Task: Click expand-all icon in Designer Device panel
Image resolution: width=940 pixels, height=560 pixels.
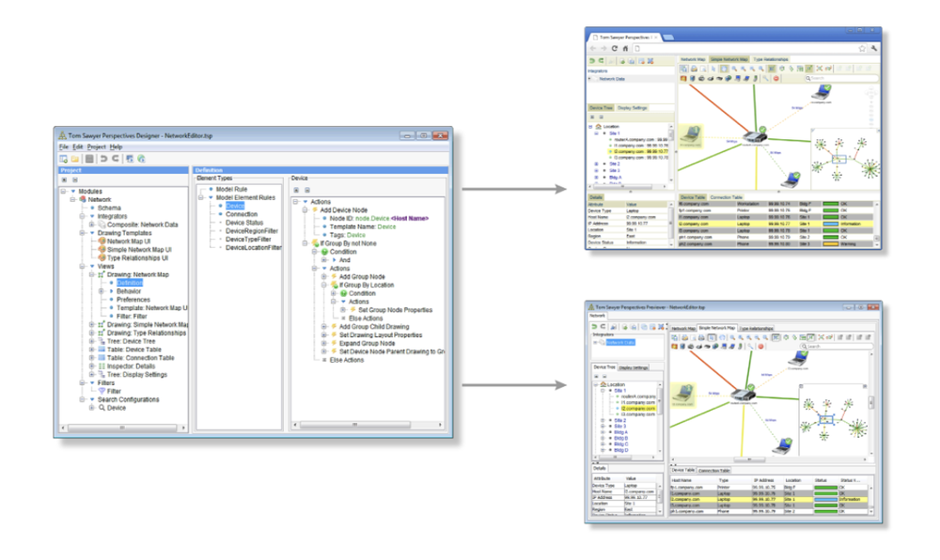Action: 296,190
